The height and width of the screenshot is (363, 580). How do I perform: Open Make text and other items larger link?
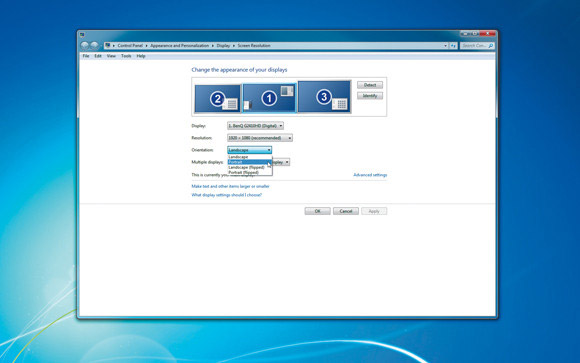[x=230, y=186]
